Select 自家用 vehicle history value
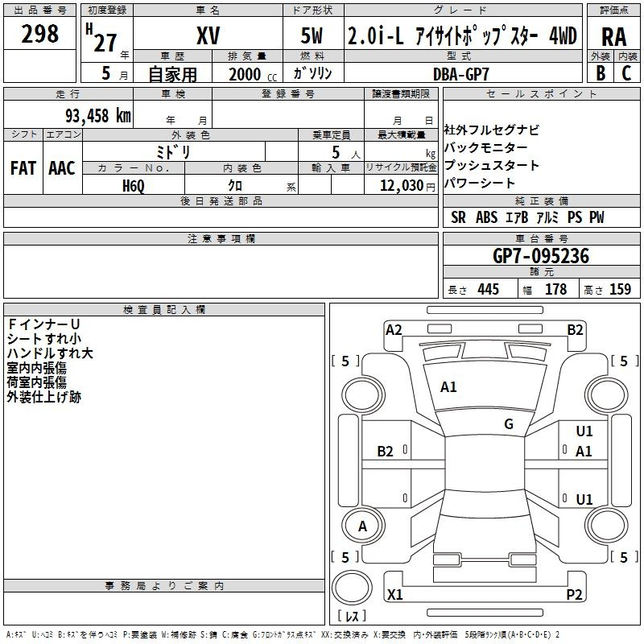The width and height of the screenshot is (644, 644). tap(172, 74)
